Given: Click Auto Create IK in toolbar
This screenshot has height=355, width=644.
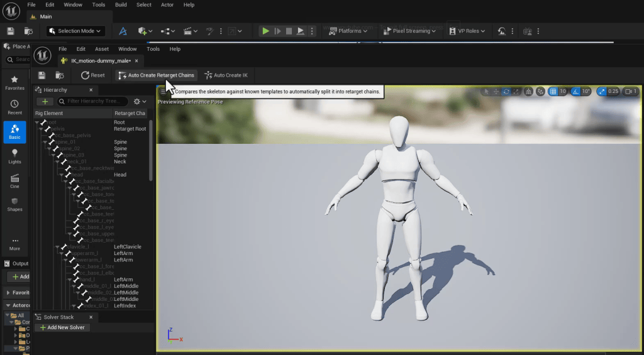Looking at the screenshot, I should (226, 75).
